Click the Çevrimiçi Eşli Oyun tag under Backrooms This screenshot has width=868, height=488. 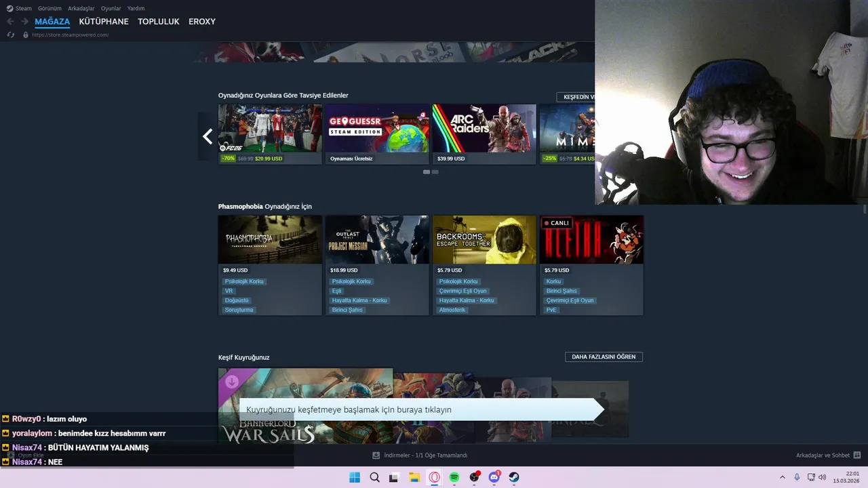[x=463, y=291]
